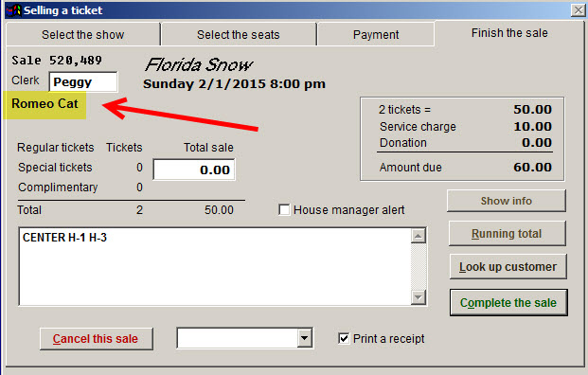
Task: Click the Amount due 60.00 value
Action: coord(532,167)
